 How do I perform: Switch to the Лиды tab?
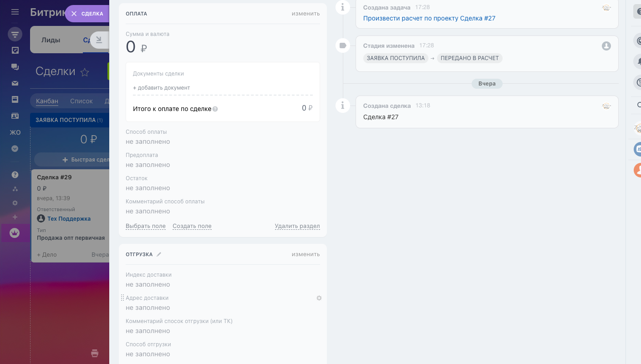point(51,40)
